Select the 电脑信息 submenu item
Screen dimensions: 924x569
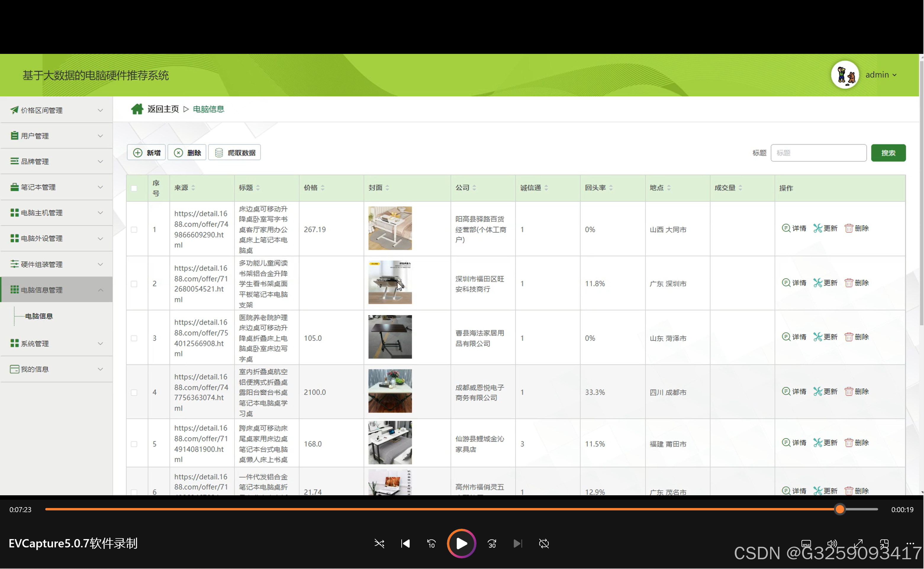(x=39, y=316)
